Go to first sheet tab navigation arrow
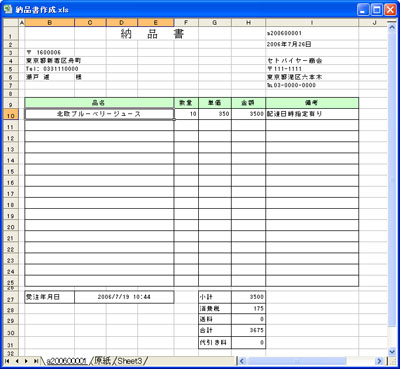Viewport: 400px width, 369px height. [7, 361]
